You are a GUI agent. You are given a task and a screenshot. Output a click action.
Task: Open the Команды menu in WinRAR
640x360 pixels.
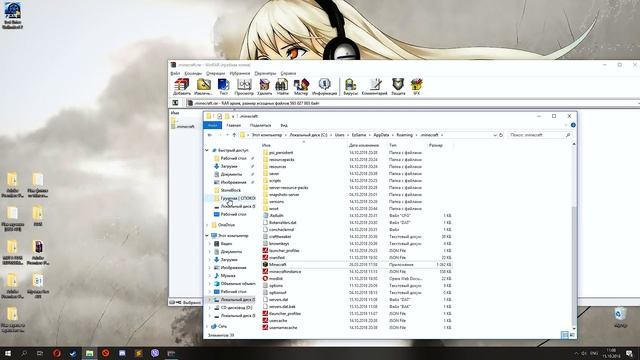click(x=193, y=73)
